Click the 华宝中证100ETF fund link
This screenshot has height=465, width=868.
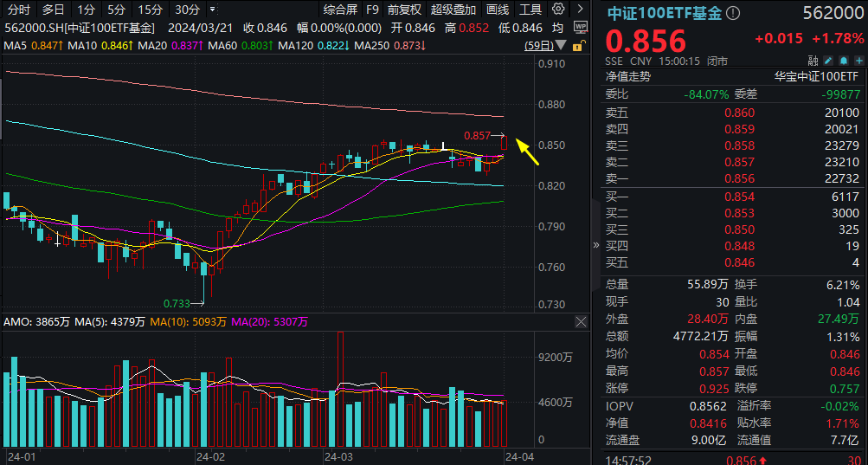pyautogui.click(x=816, y=77)
